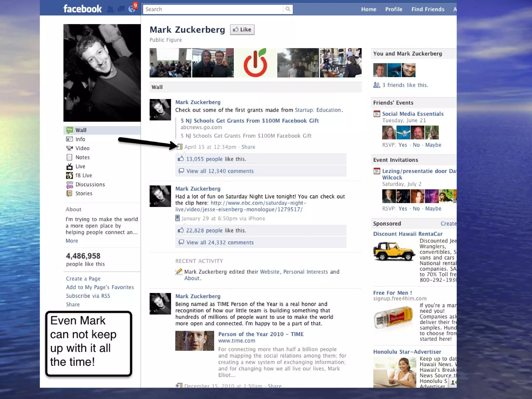This screenshot has height=399, width=532.
Task: Click the notifications globe icon with badge
Action: (132, 9)
